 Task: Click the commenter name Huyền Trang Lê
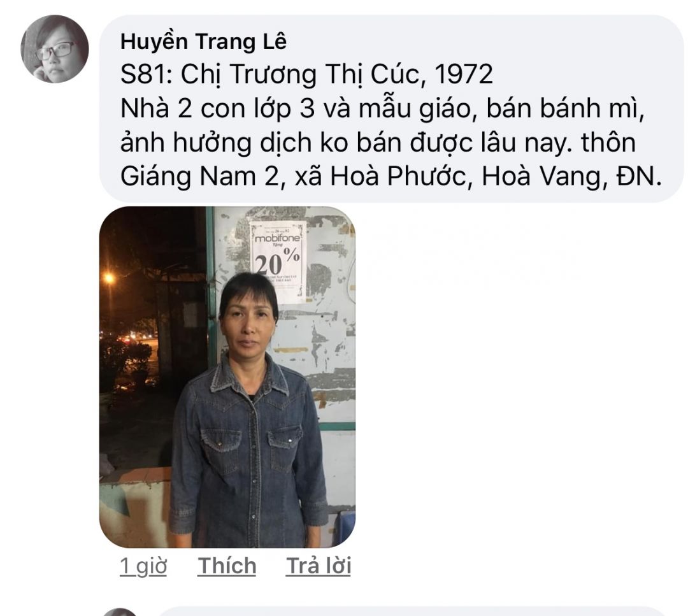[x=203, y=41]
